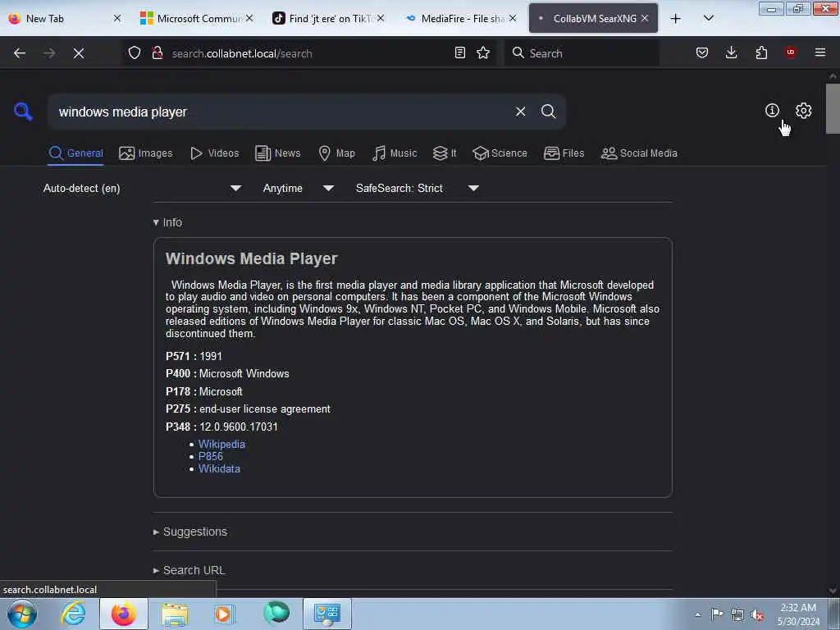Open the network tray icon
840x630 pixels.
[x=737, y=615]
